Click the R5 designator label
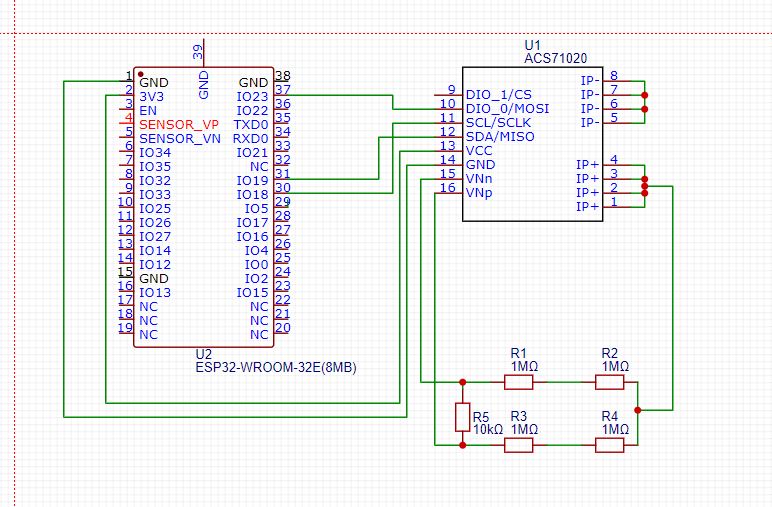 point(481,417)
